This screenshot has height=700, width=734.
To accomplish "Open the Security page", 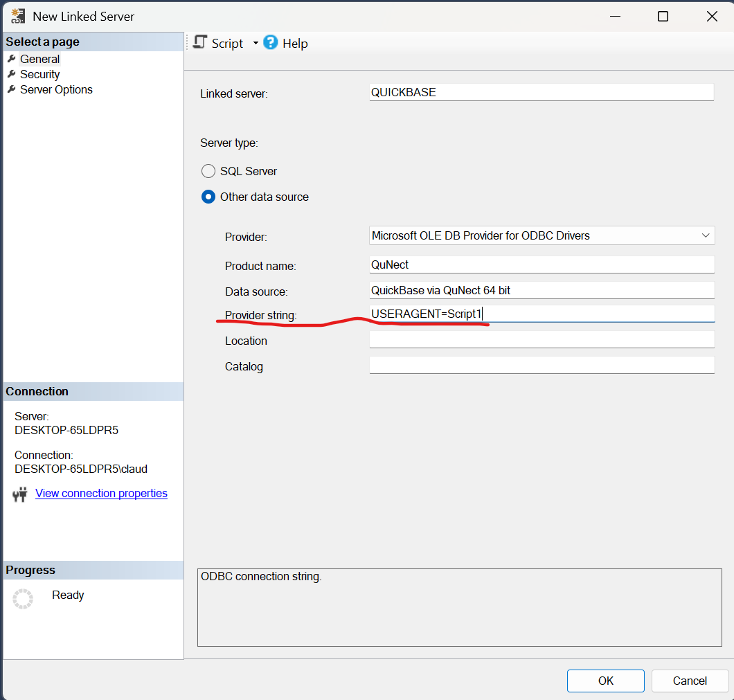I will (x=39, y=74).
